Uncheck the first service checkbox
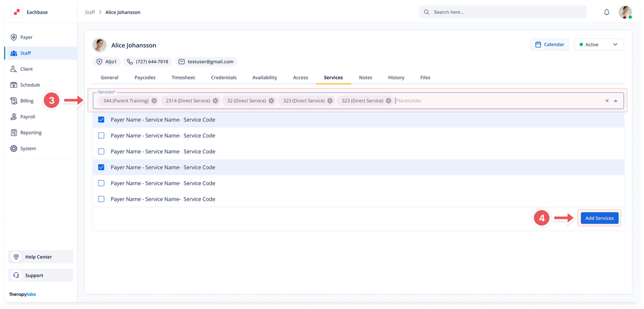The image size is (644, 309). point(101,120)
